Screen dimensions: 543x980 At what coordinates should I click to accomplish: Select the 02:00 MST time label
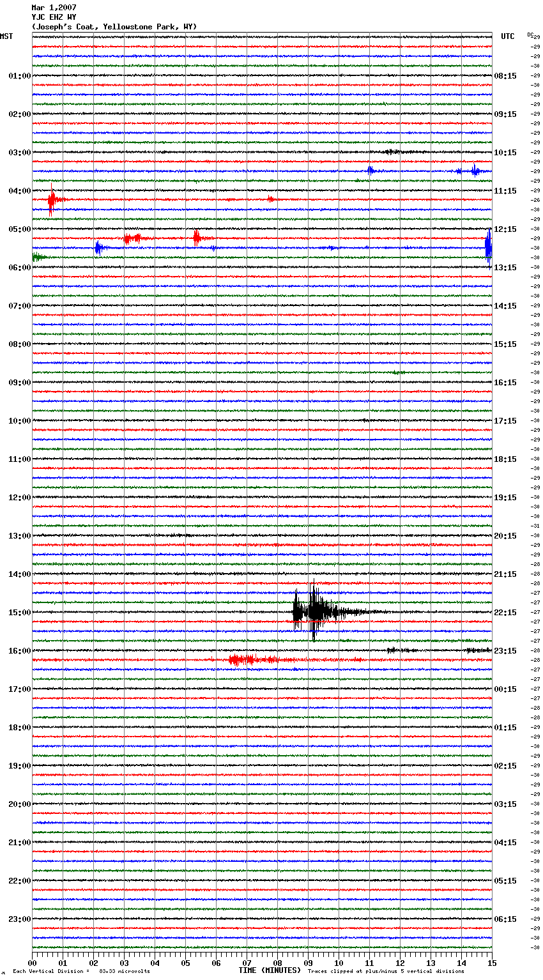pos(19,114)
